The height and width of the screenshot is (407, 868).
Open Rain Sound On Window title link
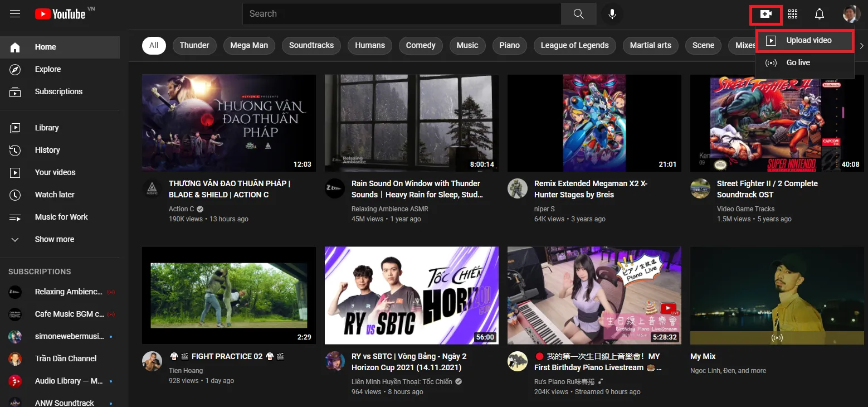tap(417, 189)
